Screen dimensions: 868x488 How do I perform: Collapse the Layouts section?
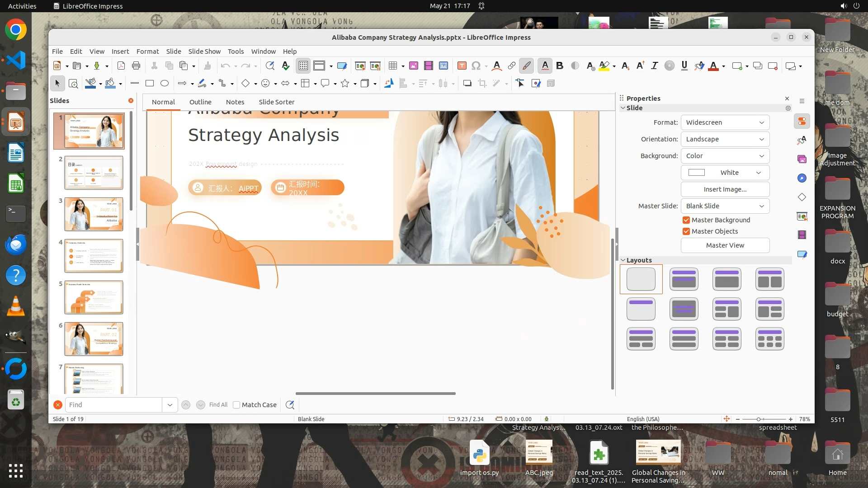[x=623, y=260]
